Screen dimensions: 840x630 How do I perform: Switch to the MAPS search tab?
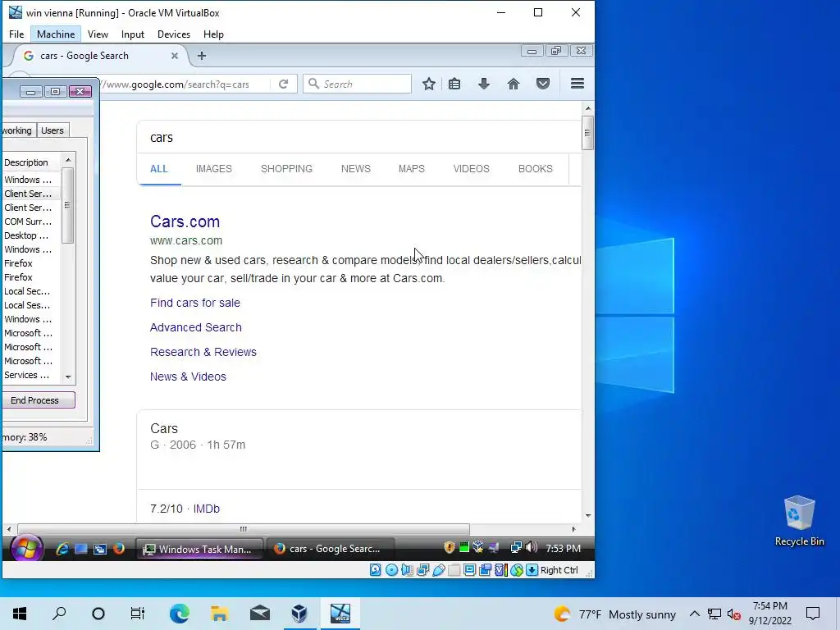[x=412, y=169]
